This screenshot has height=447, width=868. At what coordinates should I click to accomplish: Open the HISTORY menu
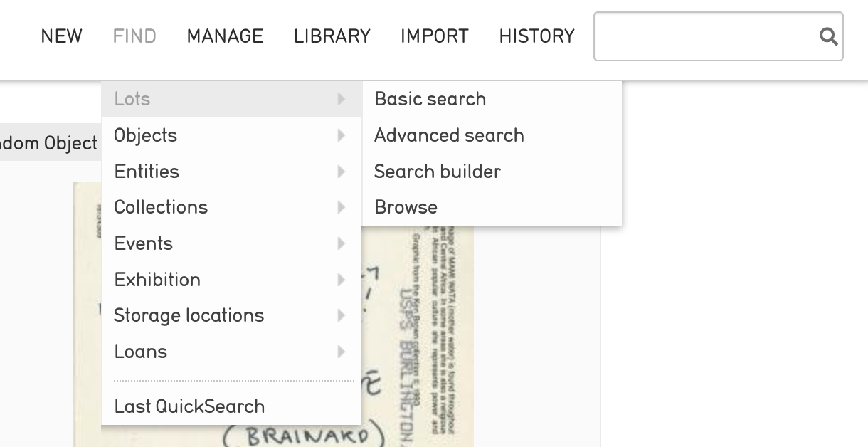pos(536,36)
